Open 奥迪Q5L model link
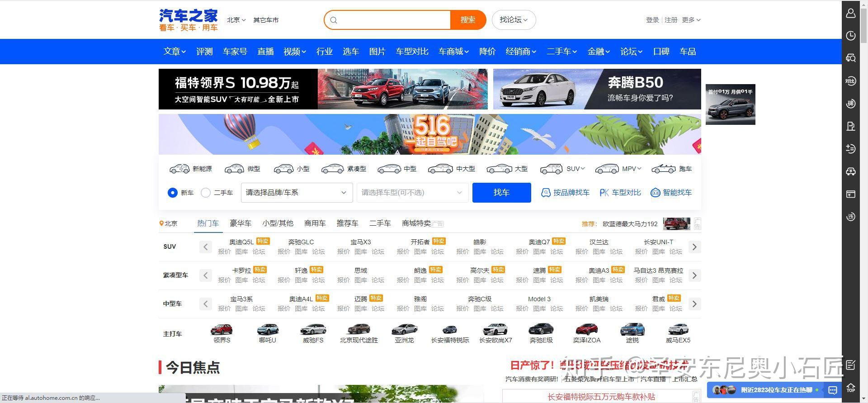Image resolution: width=868 pixels, height=403 pixels. click(x=241, y=242)
